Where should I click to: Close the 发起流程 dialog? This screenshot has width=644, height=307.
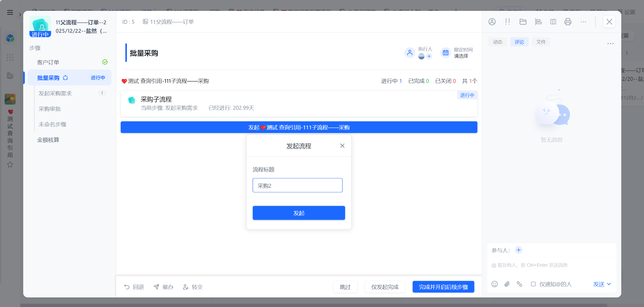pyautogui.click(x=342, y=146)
